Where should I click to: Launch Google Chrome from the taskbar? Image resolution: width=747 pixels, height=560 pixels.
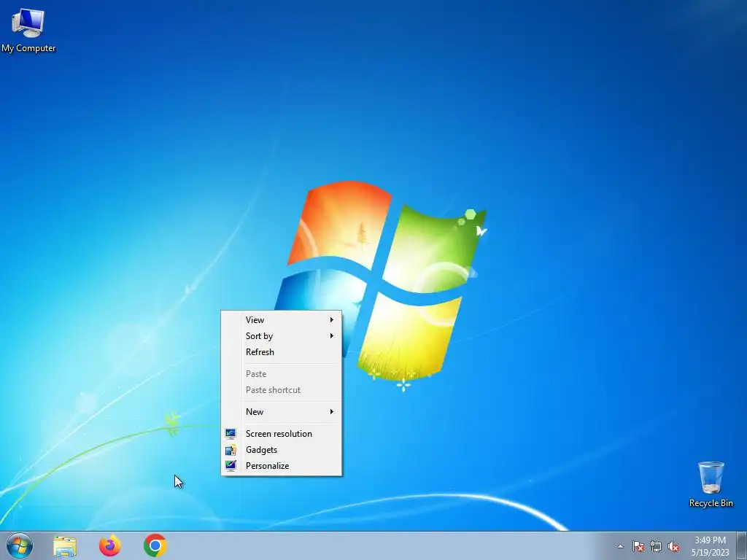155,545
